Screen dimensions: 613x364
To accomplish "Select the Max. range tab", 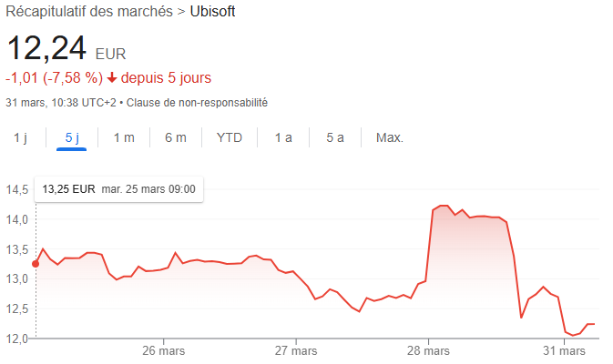I will coord(389,137).
